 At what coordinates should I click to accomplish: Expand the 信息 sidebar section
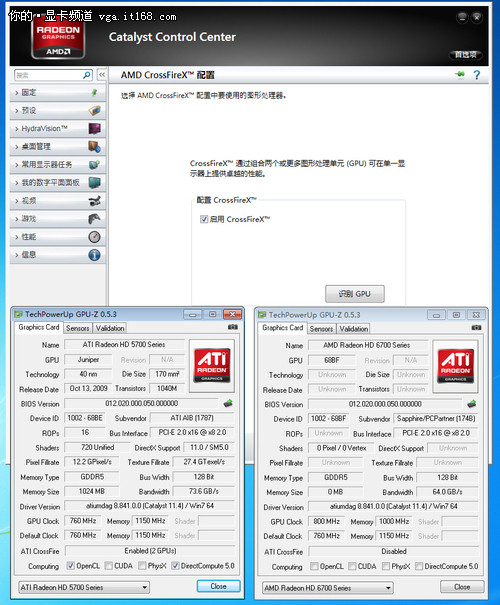coord(58,255)
